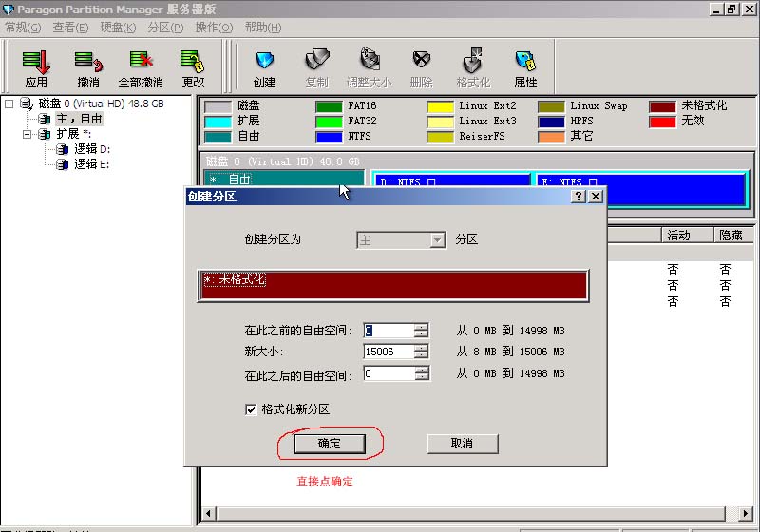Adjust the 新大小 spinner arrows
The height and width of the screenshot is (532, 760).
[421, 351]
